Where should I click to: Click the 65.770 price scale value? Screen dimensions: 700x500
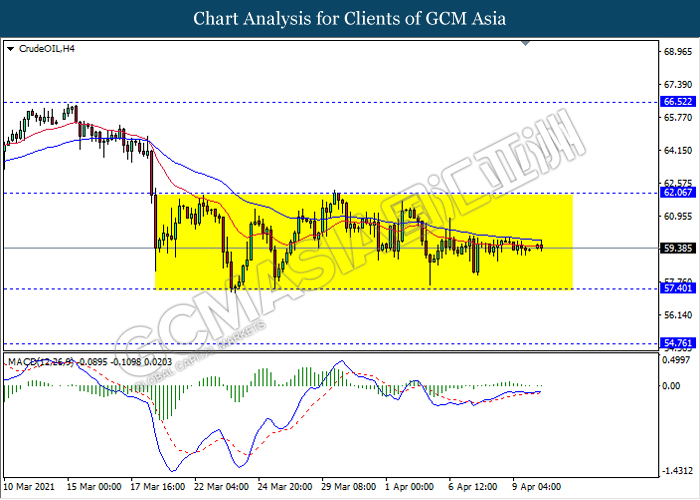click(678, 117)
